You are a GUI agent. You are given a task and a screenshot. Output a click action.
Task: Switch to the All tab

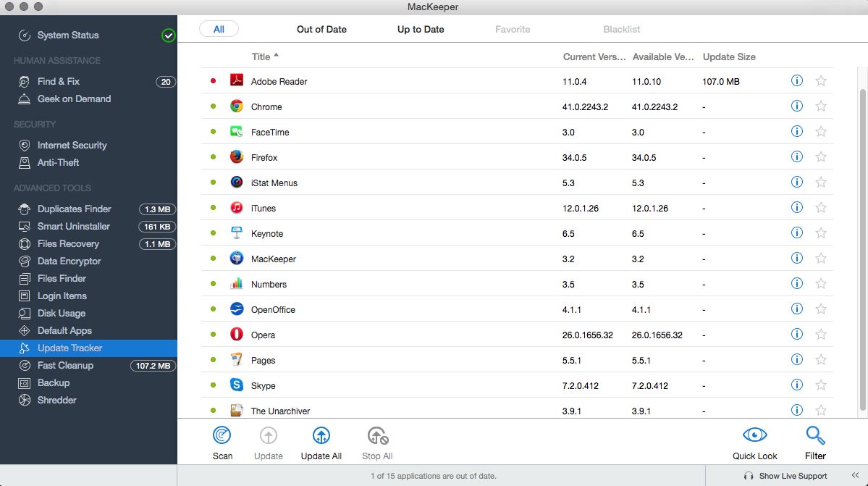[x=219, y=30]
